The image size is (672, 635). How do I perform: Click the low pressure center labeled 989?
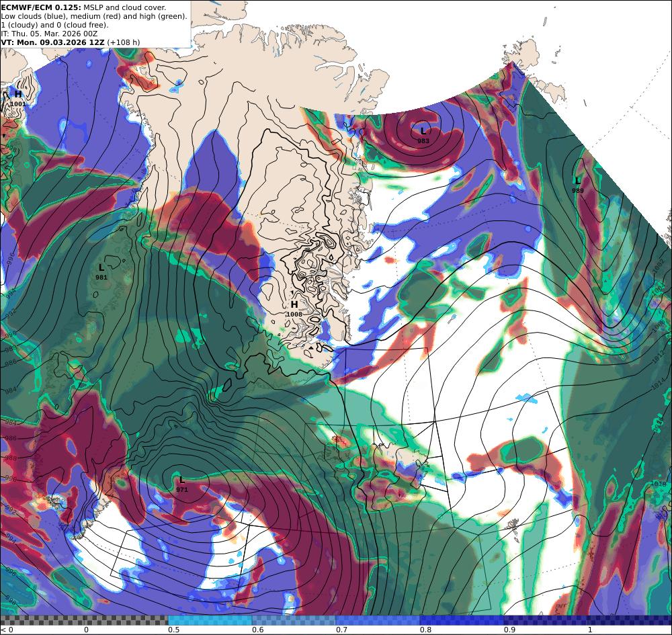pos(578,185)
